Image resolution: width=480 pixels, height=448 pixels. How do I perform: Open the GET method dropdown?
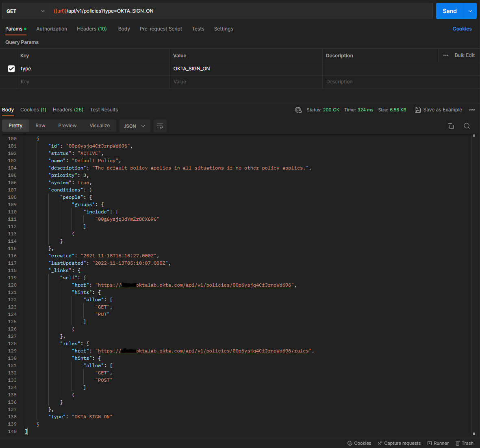pos(25,11)
